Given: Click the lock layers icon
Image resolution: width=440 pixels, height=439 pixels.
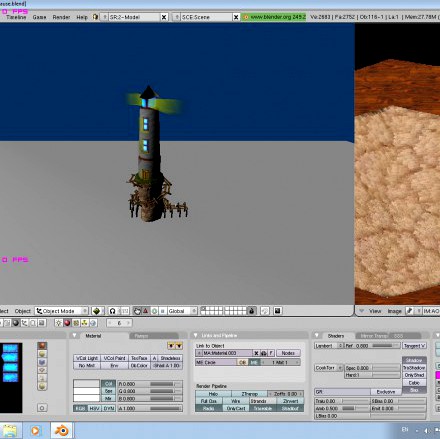Looking at the screenshot, I should [x=252, y=311].
